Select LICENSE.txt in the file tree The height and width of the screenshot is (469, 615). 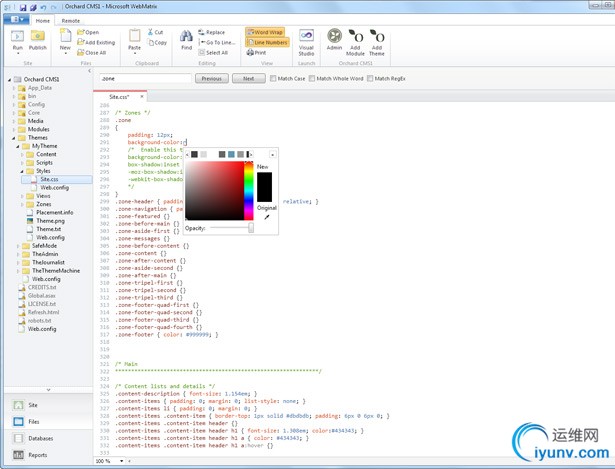tap(42, 304)
